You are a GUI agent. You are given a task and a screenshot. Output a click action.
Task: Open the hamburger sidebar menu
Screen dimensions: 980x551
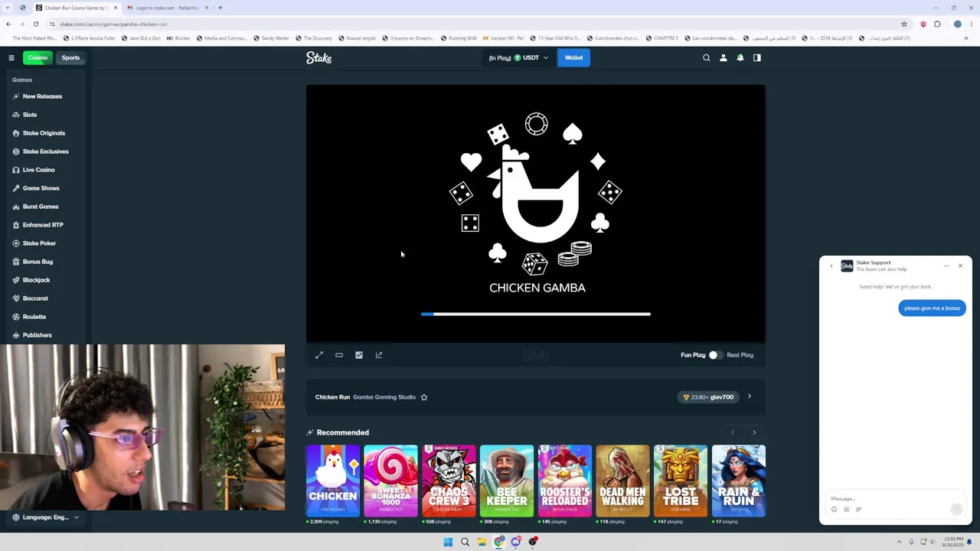pos(11,57)
